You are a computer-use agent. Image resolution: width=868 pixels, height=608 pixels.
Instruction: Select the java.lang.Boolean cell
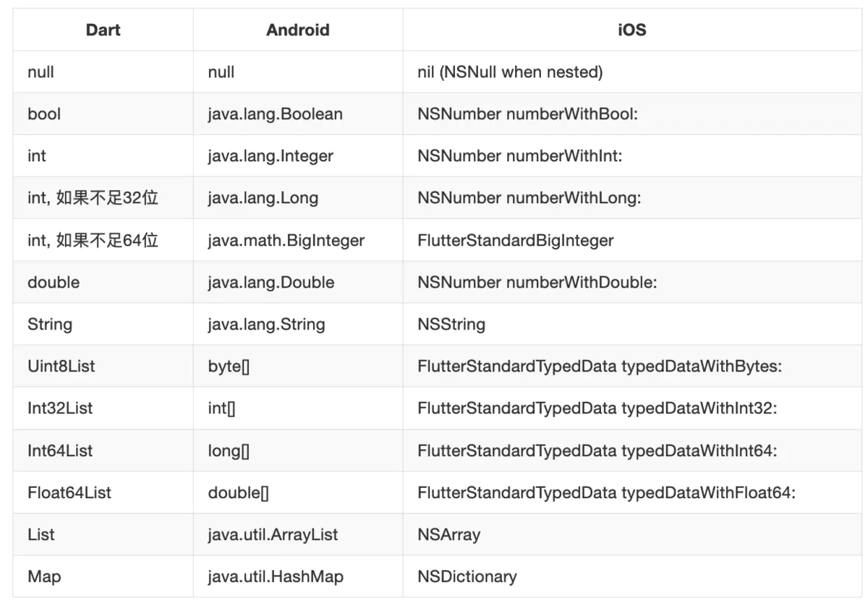298,114
